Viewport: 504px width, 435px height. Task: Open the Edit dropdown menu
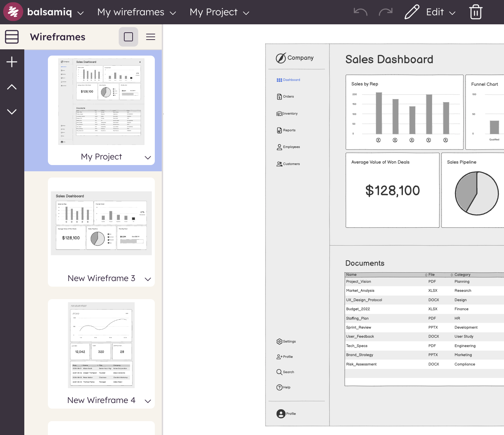tap(441, 12)
